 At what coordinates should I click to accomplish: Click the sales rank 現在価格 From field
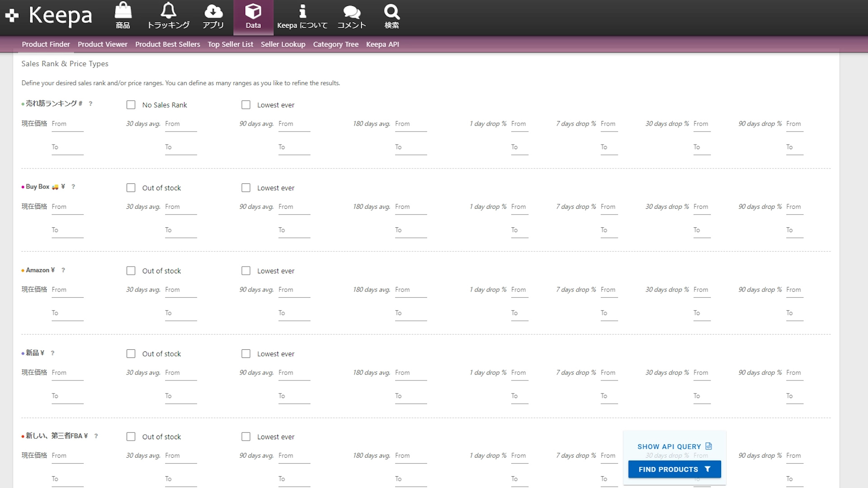[x=67, y=124]
